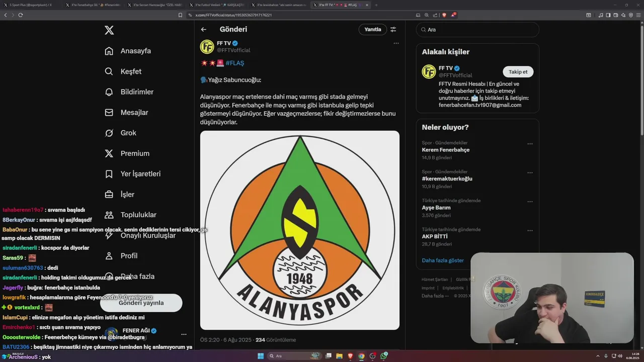Open the Alanyaspor logo image
The image size is (644, 362).
point(300,230)
